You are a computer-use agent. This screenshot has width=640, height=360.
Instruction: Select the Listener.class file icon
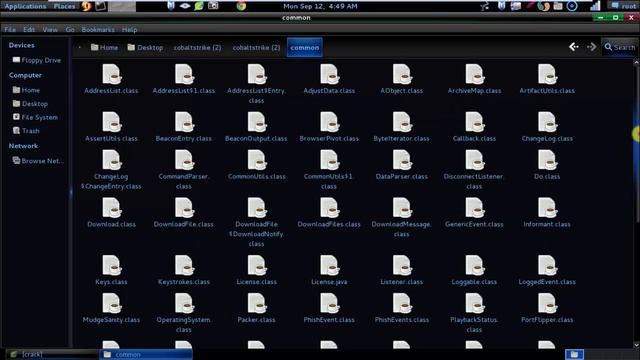pyautogui.click(x=402, y=265)
